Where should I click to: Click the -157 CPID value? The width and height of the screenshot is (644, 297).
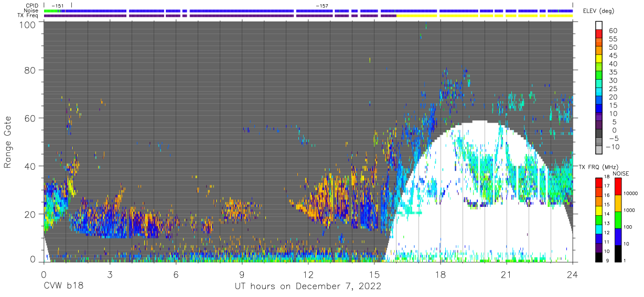322,6
